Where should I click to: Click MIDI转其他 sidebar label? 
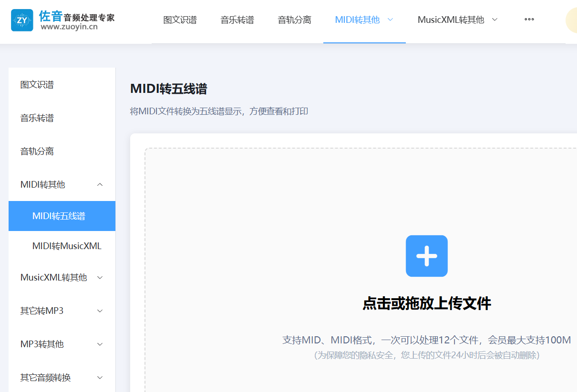click(42, 184)
